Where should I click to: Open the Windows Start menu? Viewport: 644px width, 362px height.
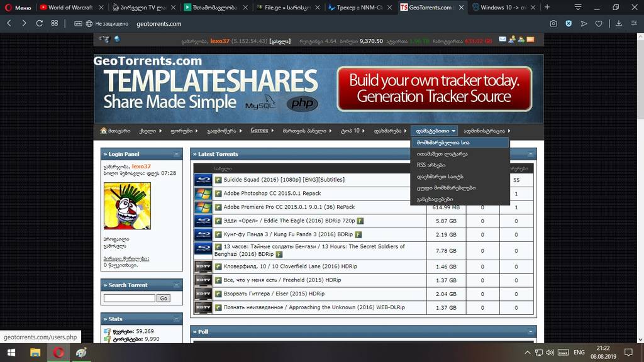point(11,353)
